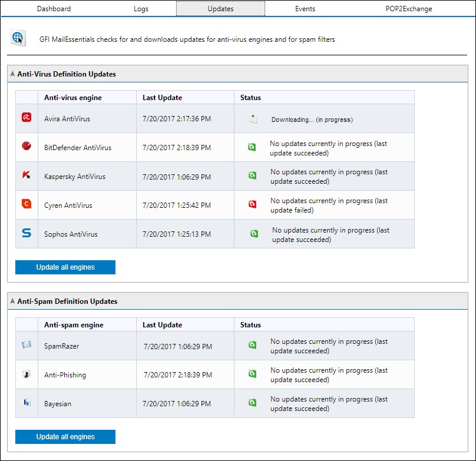This screenshot has height=461, width=476.
Task: Click the 'Downloading... (in progress)' status text
Action: pos(312,120)
